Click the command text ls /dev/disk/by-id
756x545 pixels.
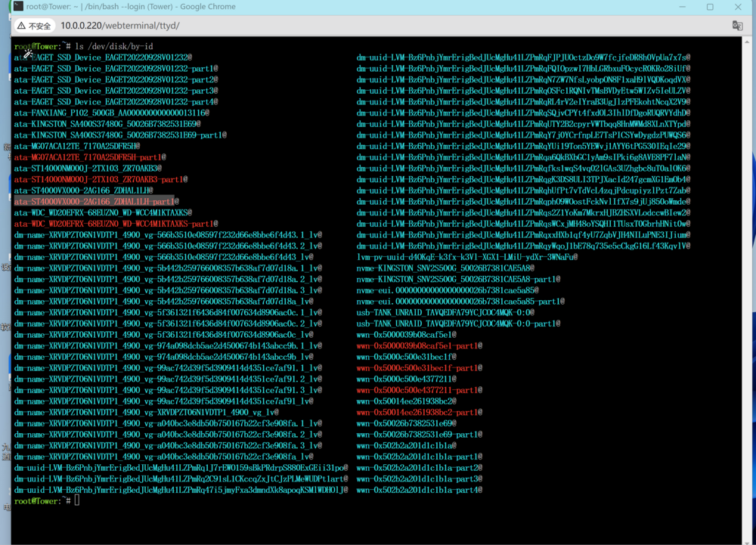pos(114,46)
